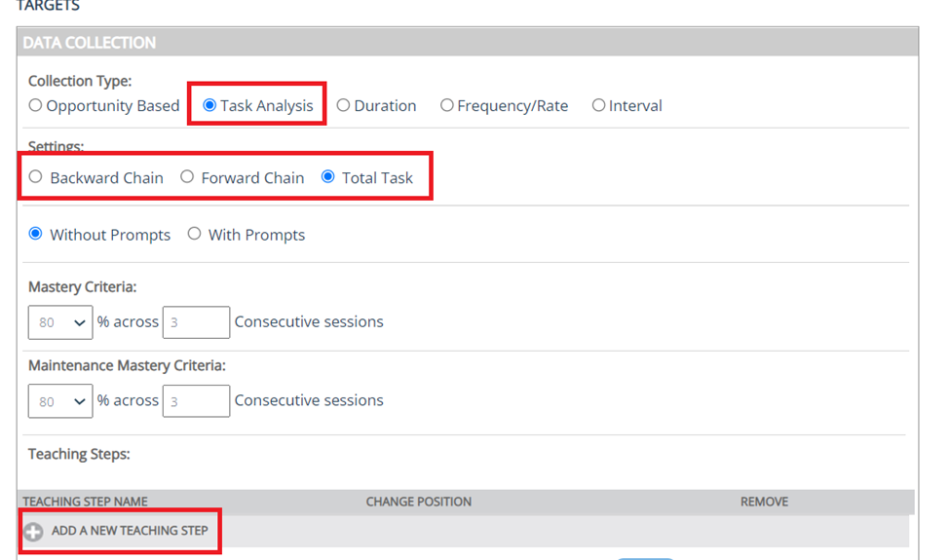
Task: Enable With Prompts option
Action: click(195, 235)
